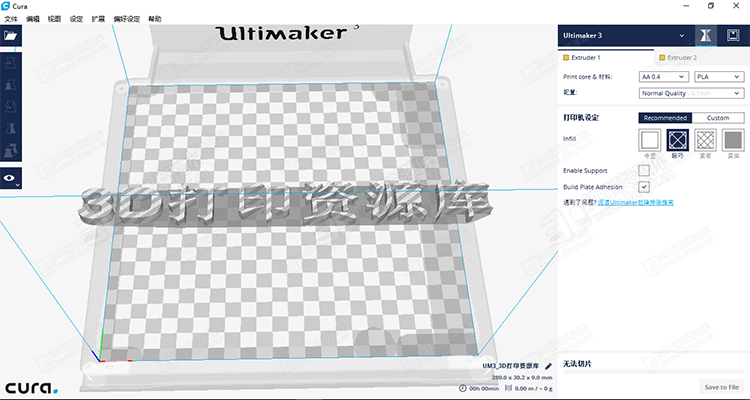
Task: Switch to Custom print setup mode
Action: (x=718, y=118)
